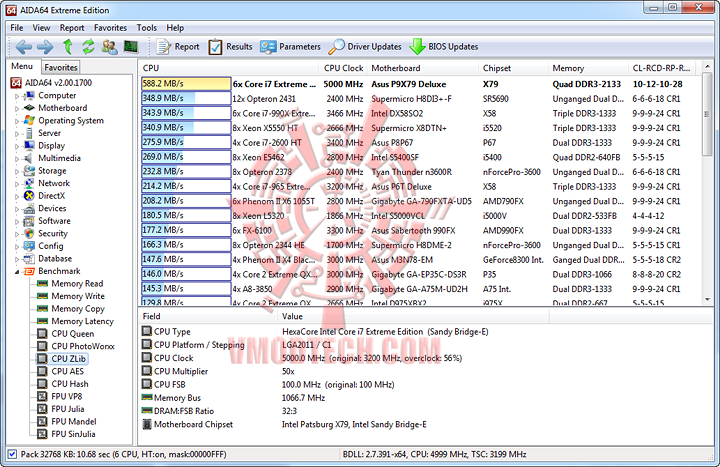Select the Software tree icon

[x=29, y=221]
